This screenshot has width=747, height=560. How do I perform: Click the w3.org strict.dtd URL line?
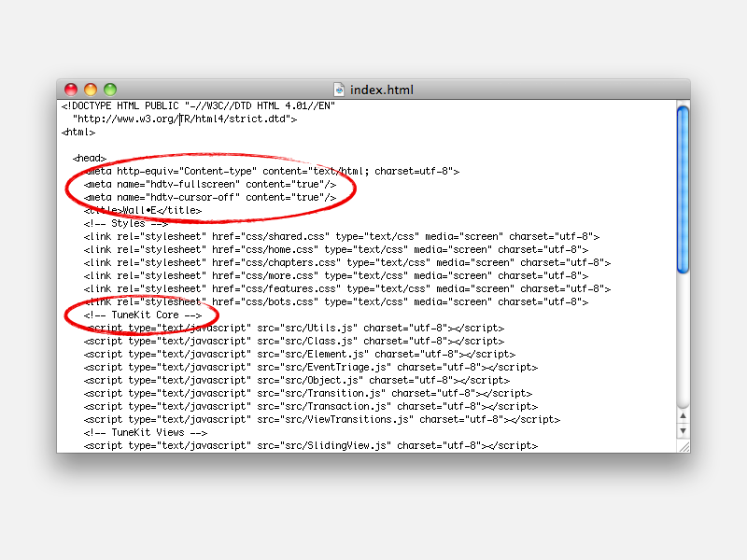point(185,119)
